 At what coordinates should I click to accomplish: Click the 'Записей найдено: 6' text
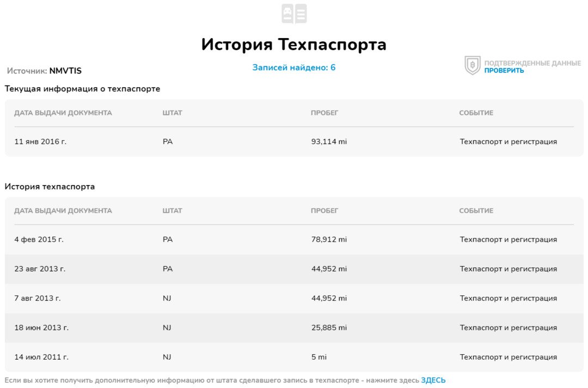pos(294,67)
